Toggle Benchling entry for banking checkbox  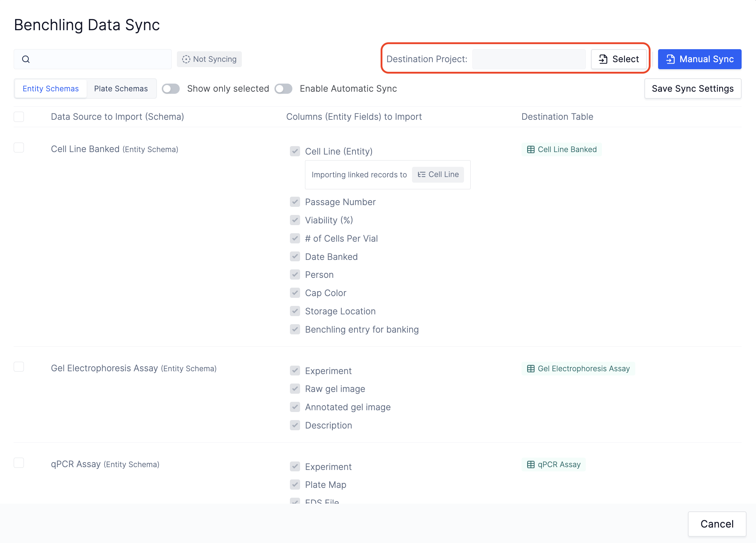tap(295, 329)
